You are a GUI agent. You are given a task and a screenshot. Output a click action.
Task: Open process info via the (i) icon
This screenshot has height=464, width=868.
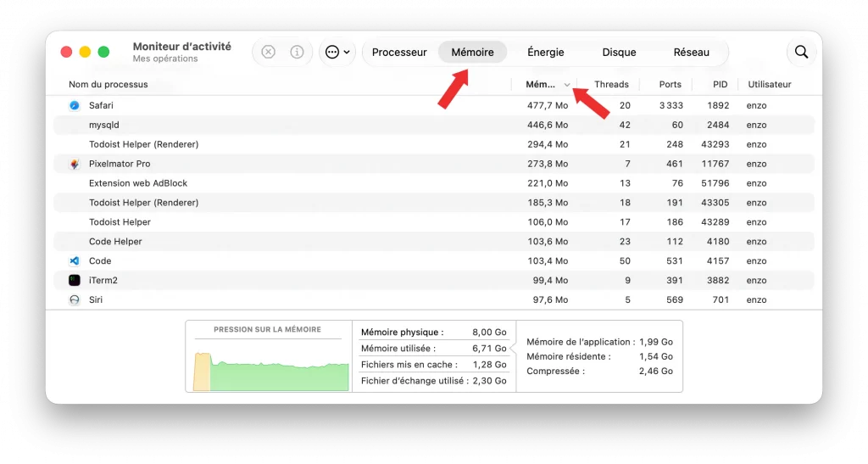click(298, 52)
